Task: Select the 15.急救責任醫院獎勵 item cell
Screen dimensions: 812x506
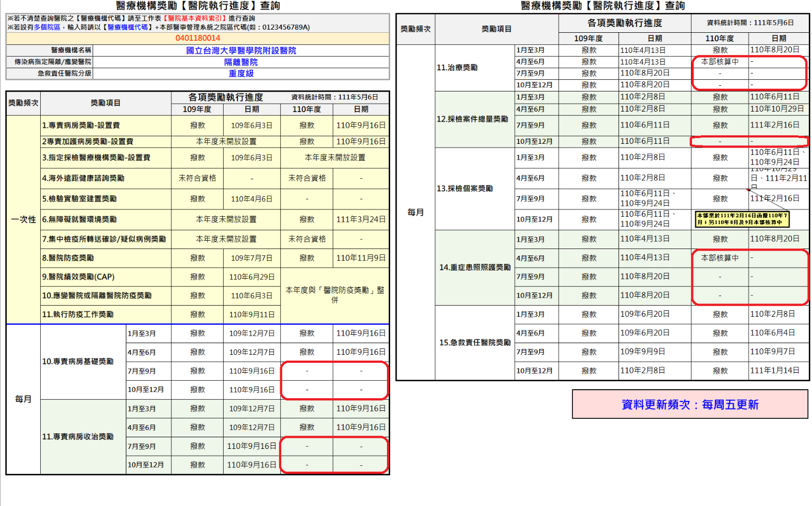Action: point(475,343)
